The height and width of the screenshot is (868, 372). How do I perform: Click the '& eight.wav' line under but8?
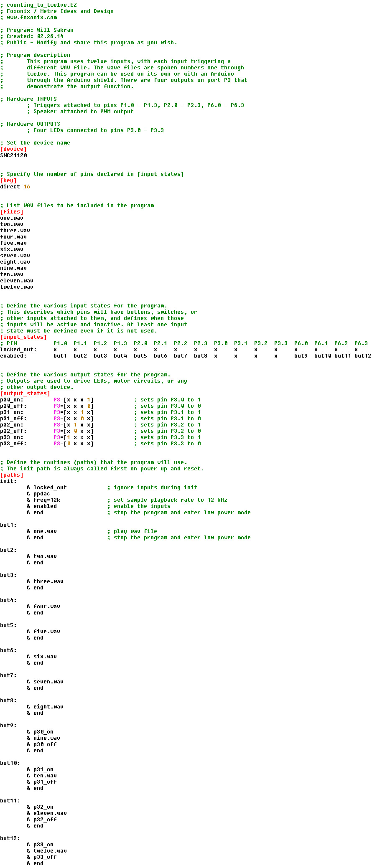tap(45, 707)
